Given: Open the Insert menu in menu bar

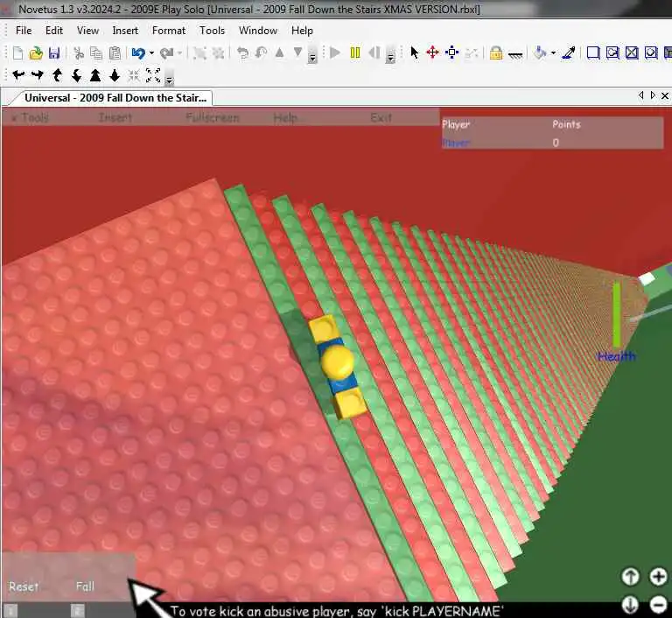Looking at the screenshot, I should click(125, 31).
